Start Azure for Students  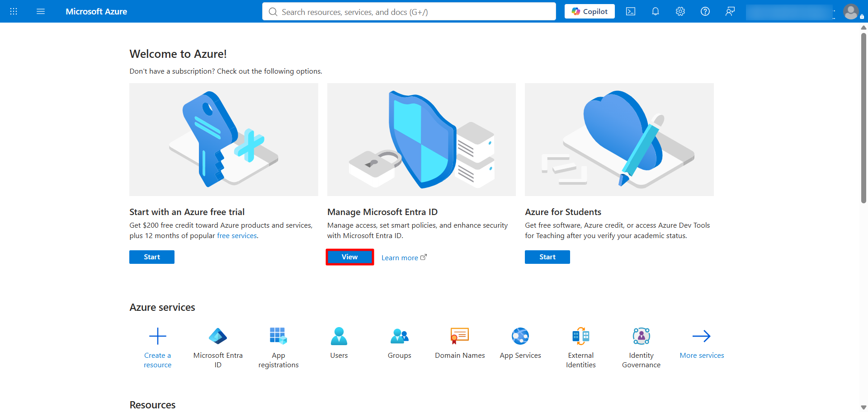547,257
